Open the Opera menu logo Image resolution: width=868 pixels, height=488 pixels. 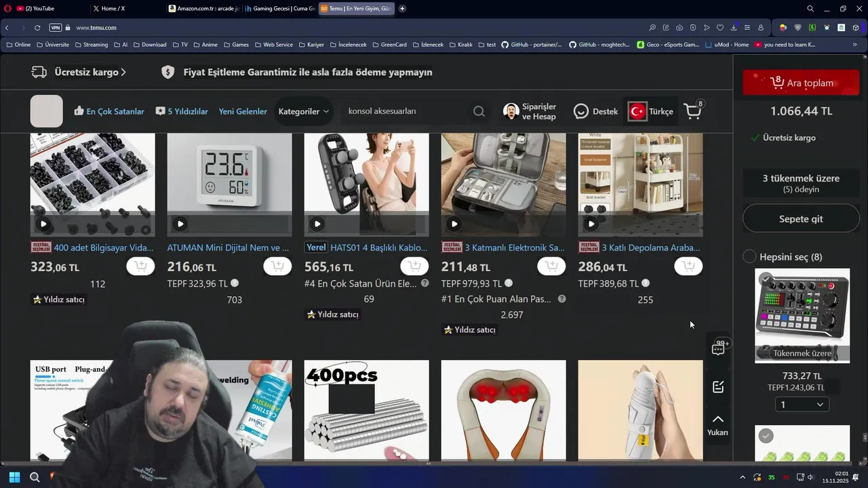(7, 8)
